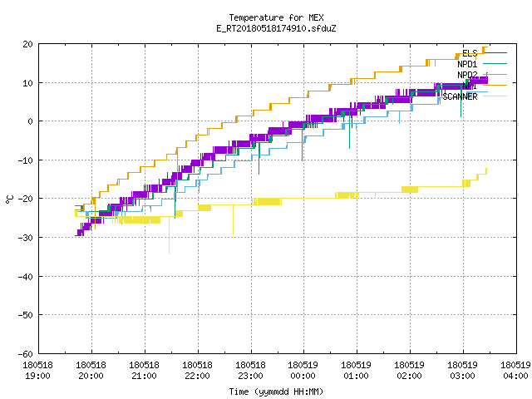The width and height of the screenshot is (532, 399).
Task: Click the 'Time (yymmdd HH:MM)' axis title
Action: (x=276, y=392)
